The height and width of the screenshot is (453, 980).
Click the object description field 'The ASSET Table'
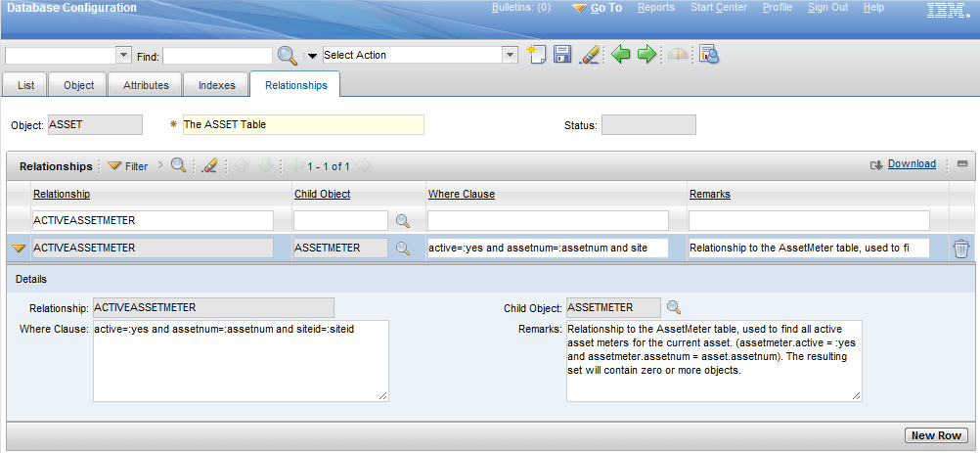tap(303, 125)
